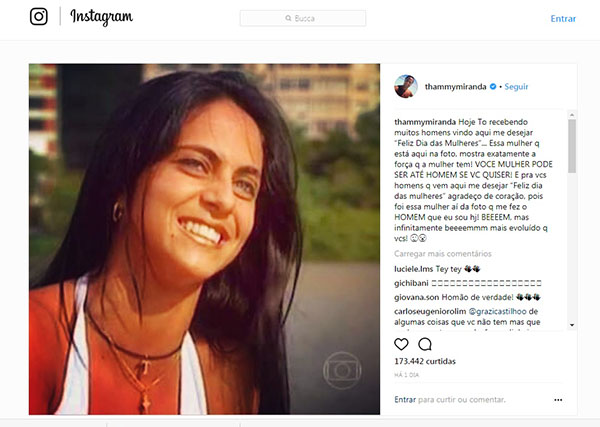
Task: Open the three-dot more options menu
Action: pyautogui.click(x=558, y=400)
